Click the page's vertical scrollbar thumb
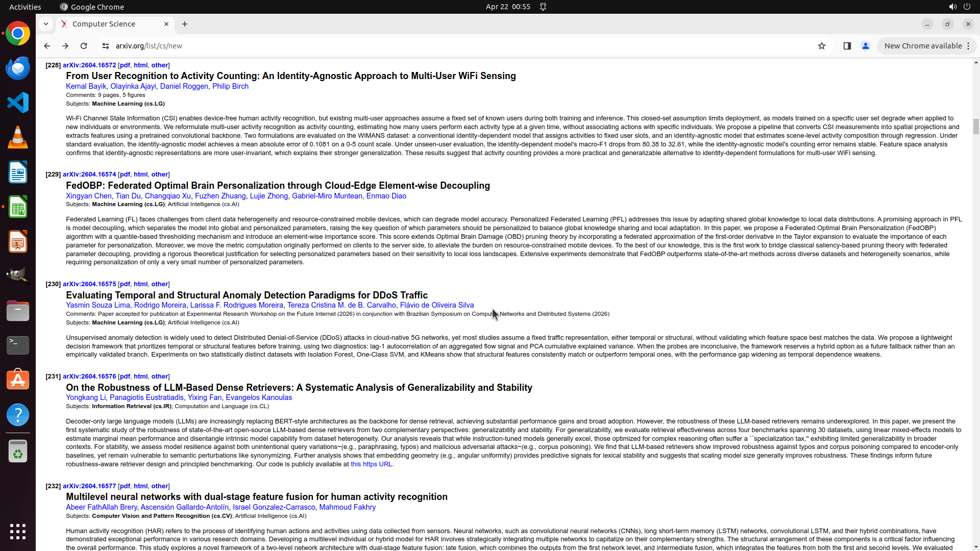The width and height of the screenshot is (980, 551). pyautogui.click(x=976, y=126)
